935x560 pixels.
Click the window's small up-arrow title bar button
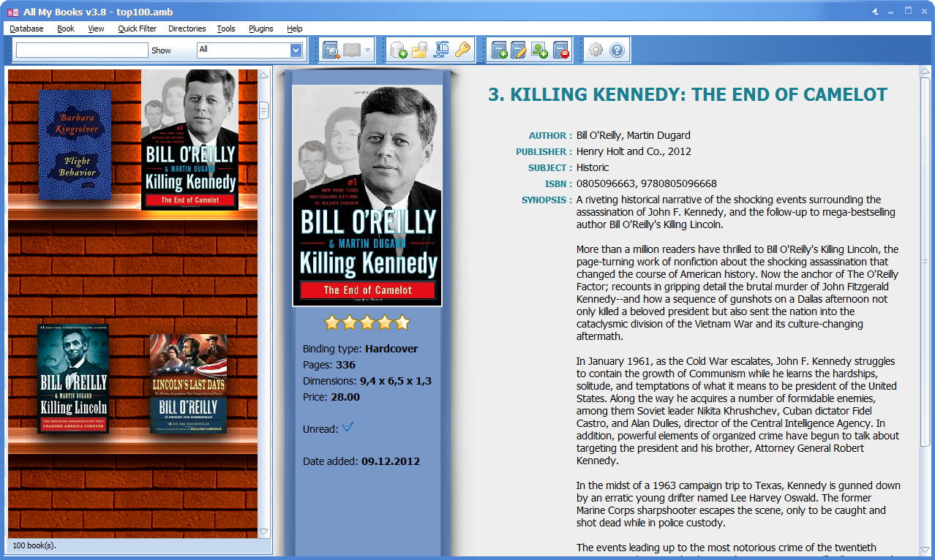(875, 12)
